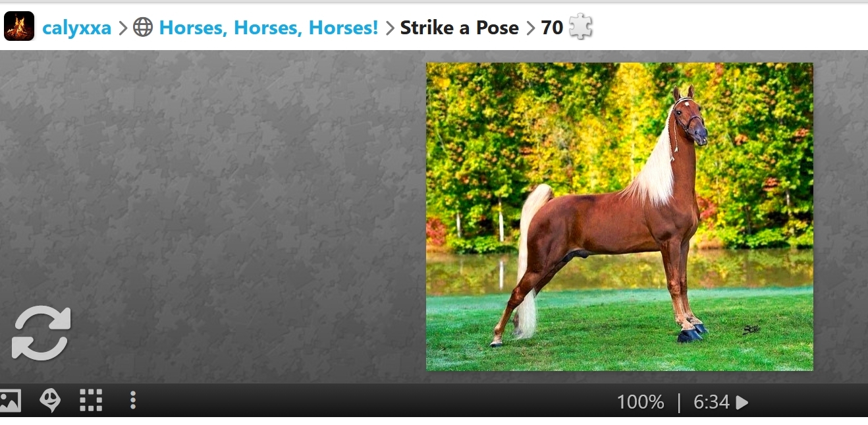868x425 pixels.
Task: Click the arrange pieces grid icon
Action: tap(91, 401)
